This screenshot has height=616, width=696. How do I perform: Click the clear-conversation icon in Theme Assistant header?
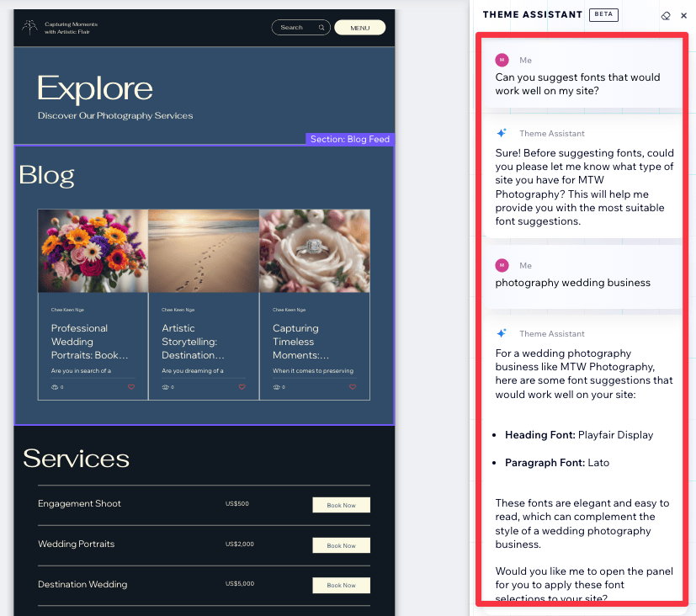click(x=666, y=15)
